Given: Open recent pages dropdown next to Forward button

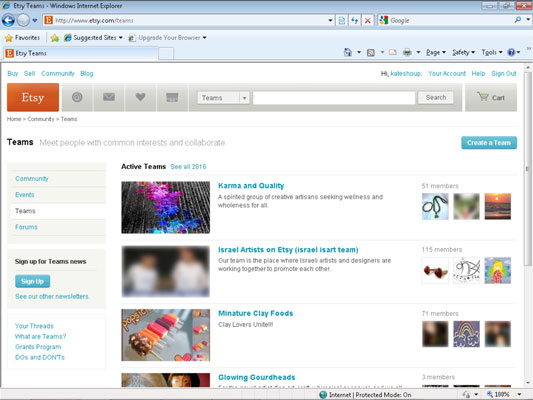Looking at the screenshot, I should (35, 20).
